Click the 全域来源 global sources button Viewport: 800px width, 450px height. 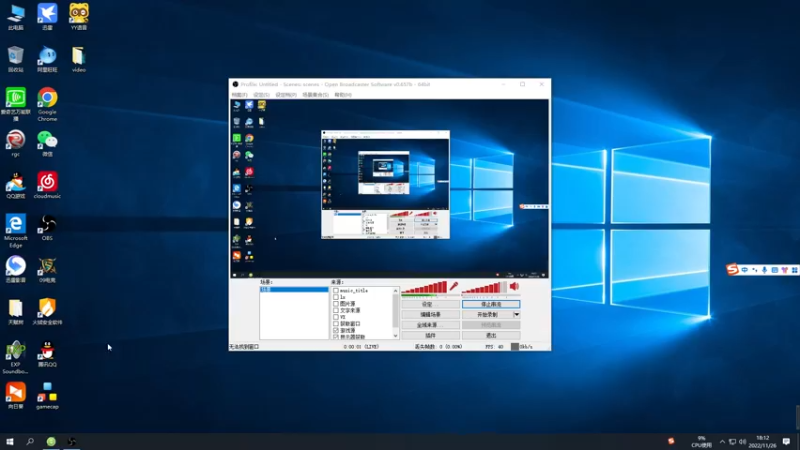[430, 325]
